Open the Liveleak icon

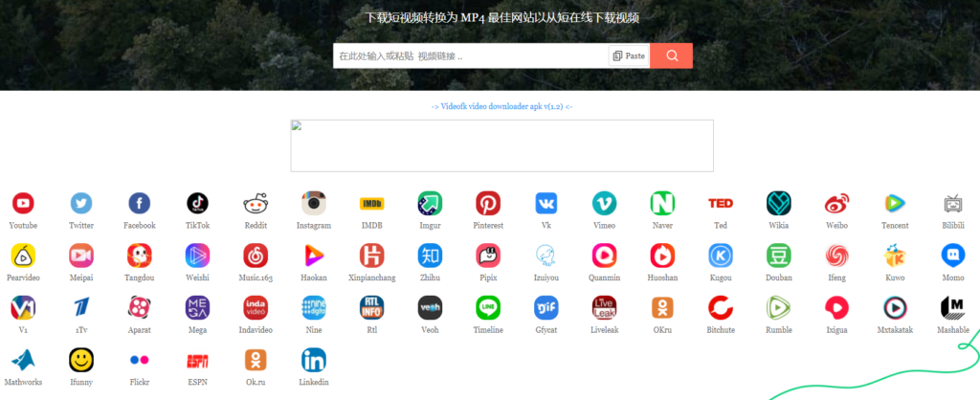605,307
